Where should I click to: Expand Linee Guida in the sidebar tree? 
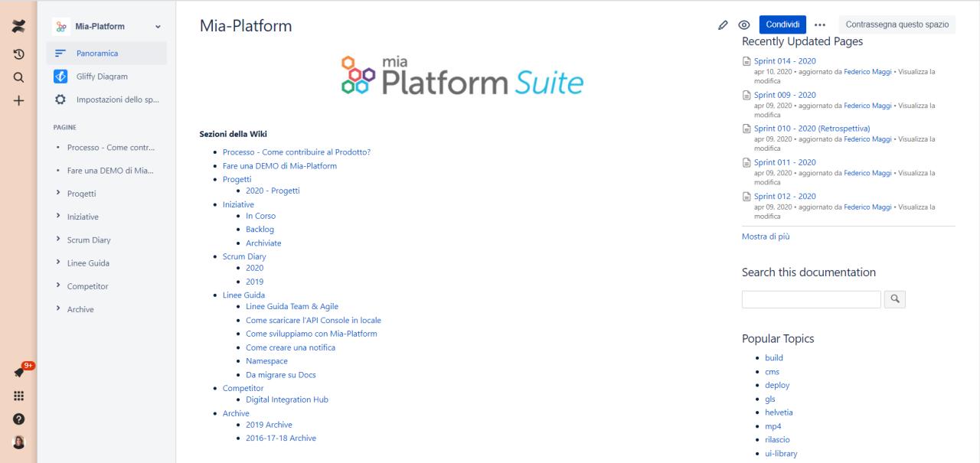58,262
